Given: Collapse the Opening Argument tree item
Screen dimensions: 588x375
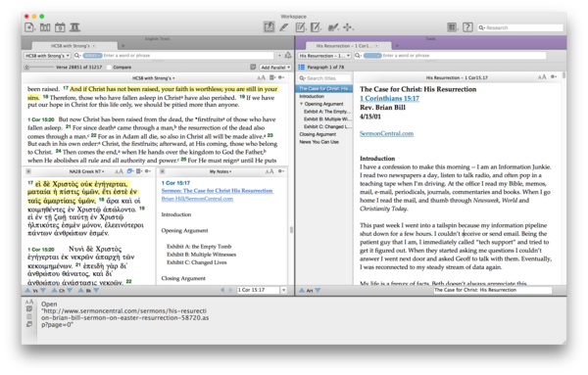Looking at the screenshot, I should (301, 104).
